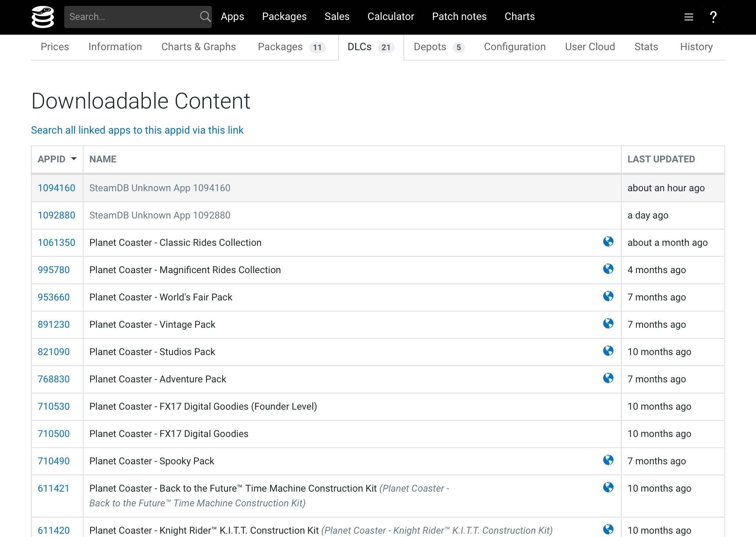
Task: Sort table by APPID column
Action: (x=57, y=159)
